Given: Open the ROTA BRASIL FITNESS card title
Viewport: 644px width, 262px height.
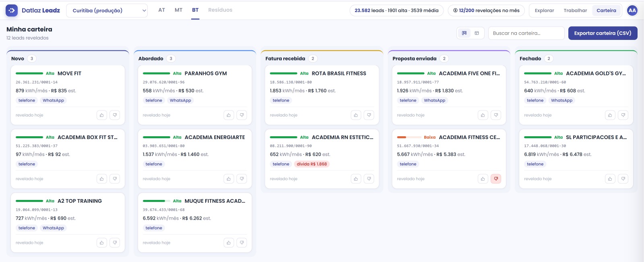Looking at the screenshot, I should 339,73.
